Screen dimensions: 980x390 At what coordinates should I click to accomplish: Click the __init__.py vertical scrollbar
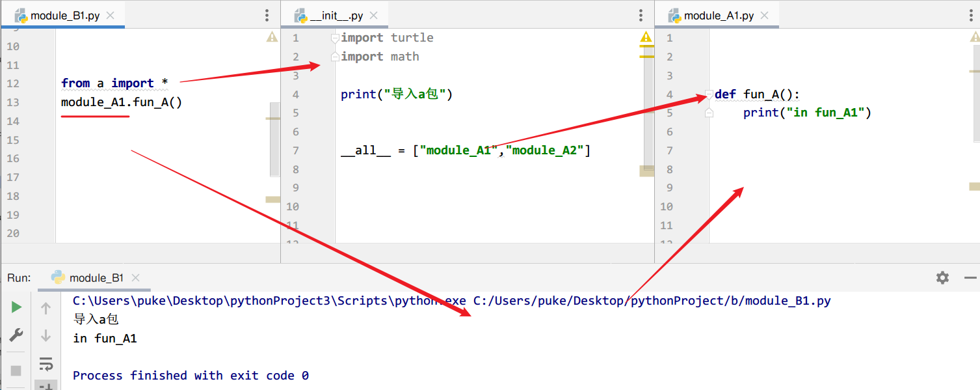click(x=649, y=108)
